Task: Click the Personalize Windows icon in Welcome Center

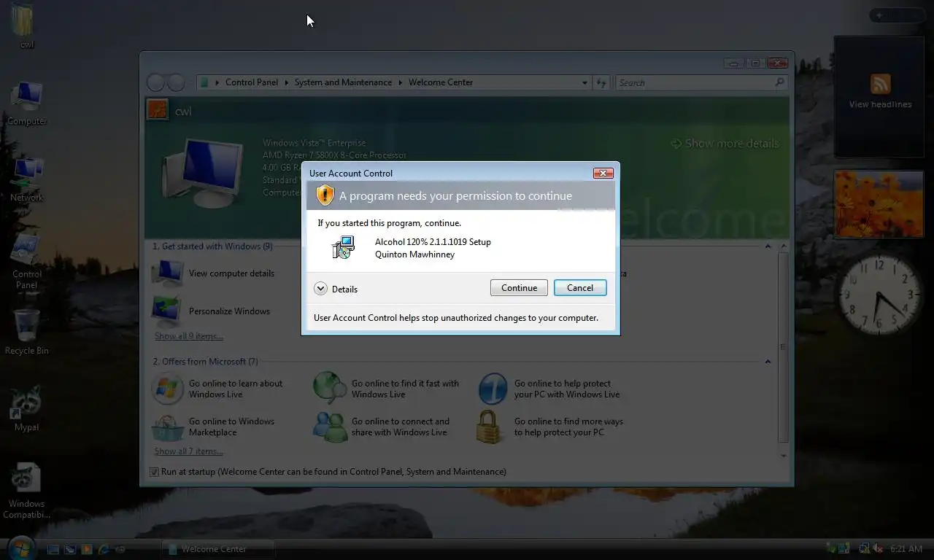Action: click(x=166, y=311)
